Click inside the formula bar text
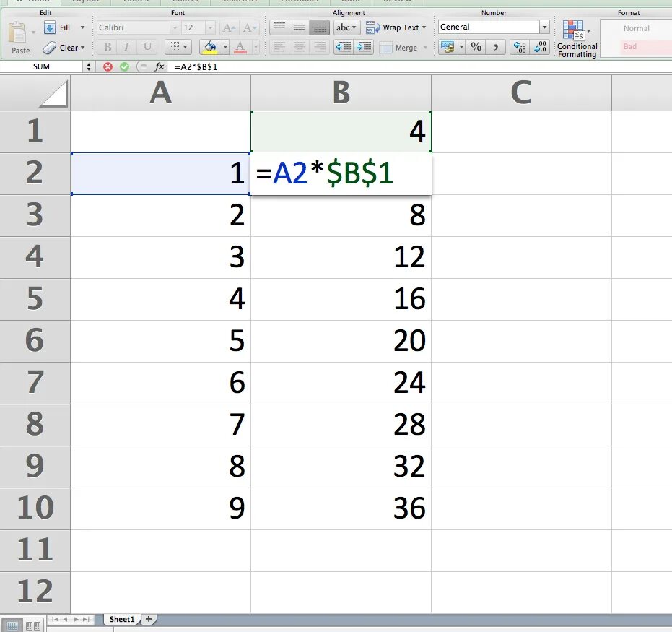 coord(196,67)
